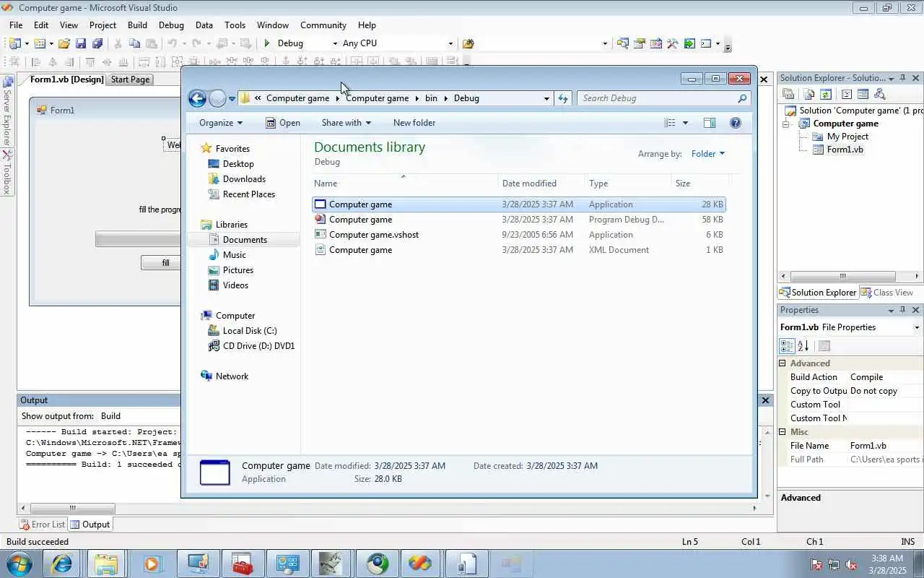This screenshot has height=578, width=924.
Task: Click the Explorer help question mark icon
Action: [x=736, y=123]
